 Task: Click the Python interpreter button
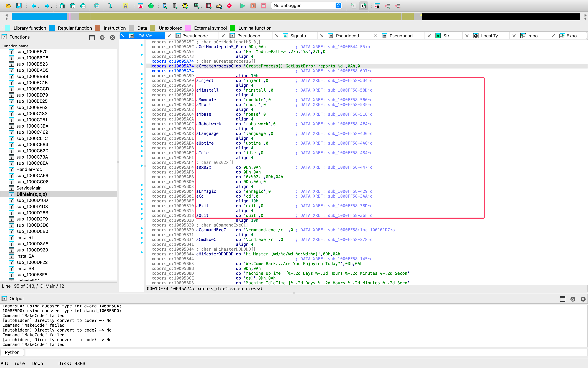click(x=12, y=352)
